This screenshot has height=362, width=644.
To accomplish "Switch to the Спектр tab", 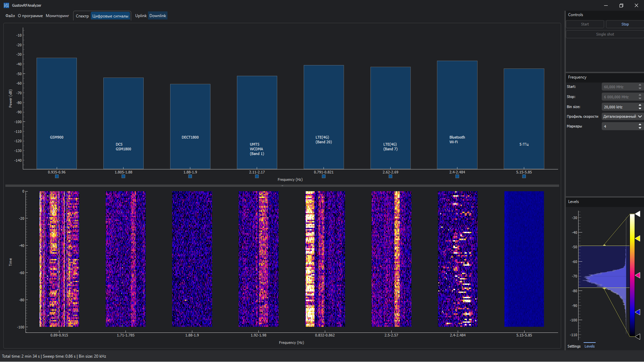I will point(82,16).
